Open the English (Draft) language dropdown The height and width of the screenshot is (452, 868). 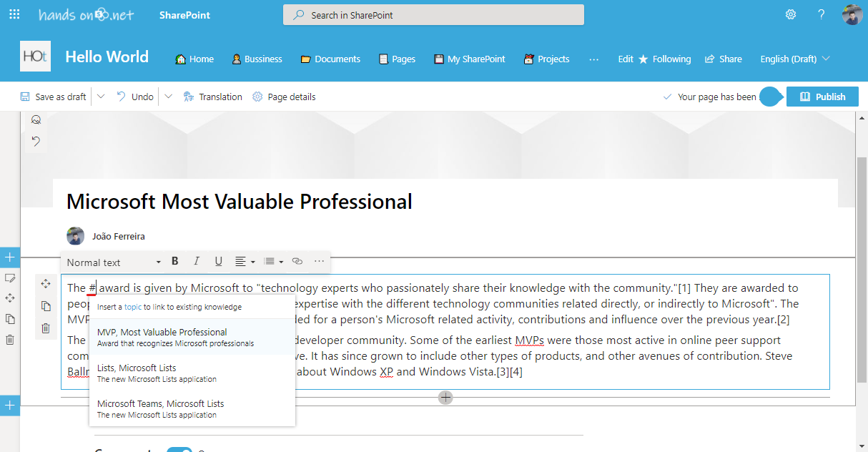(795, 59)
